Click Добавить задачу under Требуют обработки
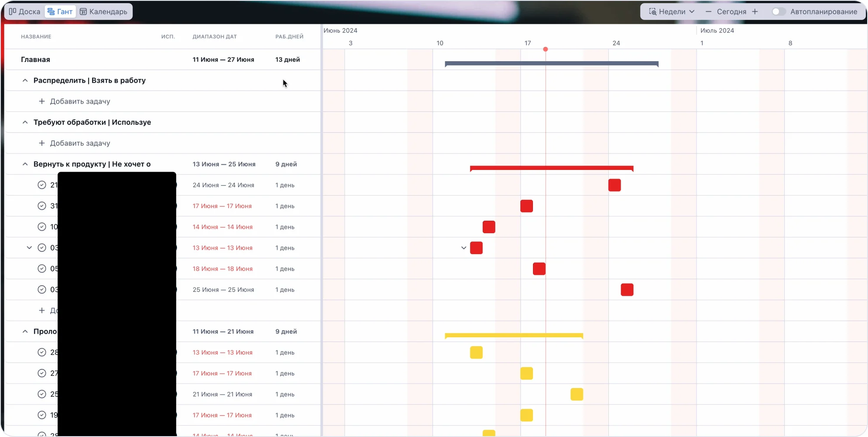The width and height of the screenshot is (868, 437). point(80,143)
